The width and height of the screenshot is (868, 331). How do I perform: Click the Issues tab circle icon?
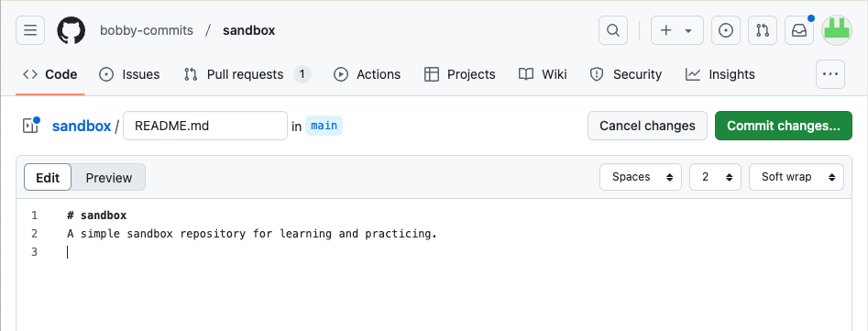pyautogui.click(x=106, y=74)
